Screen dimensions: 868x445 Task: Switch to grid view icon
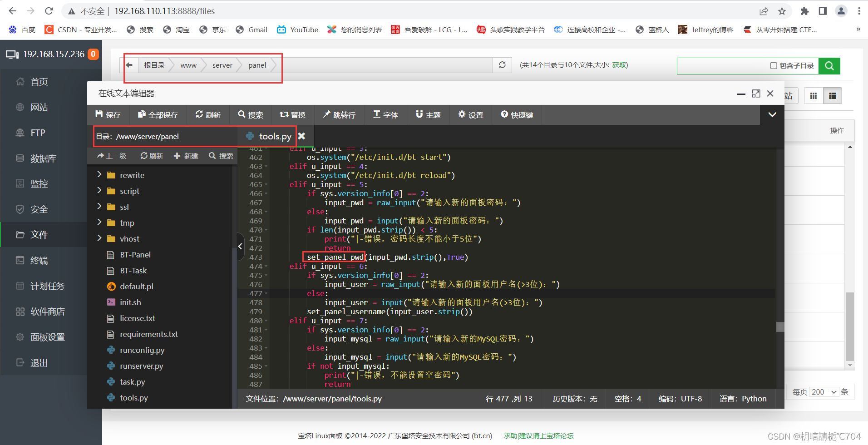(x=814, y=96)
